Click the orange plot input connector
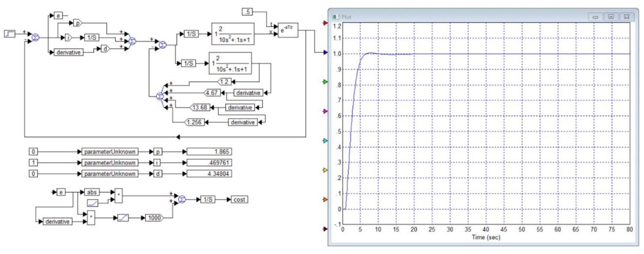644x254 pixels. point(325,200)
